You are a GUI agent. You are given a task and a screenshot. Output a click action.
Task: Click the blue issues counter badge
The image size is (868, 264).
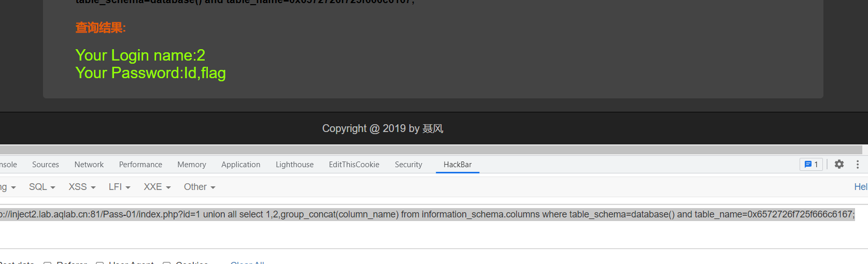811,165
